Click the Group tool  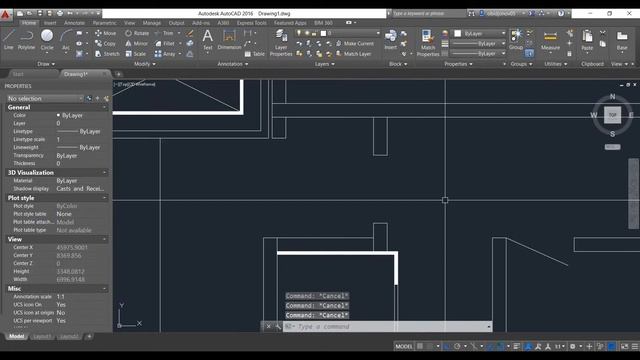point(516,40)
